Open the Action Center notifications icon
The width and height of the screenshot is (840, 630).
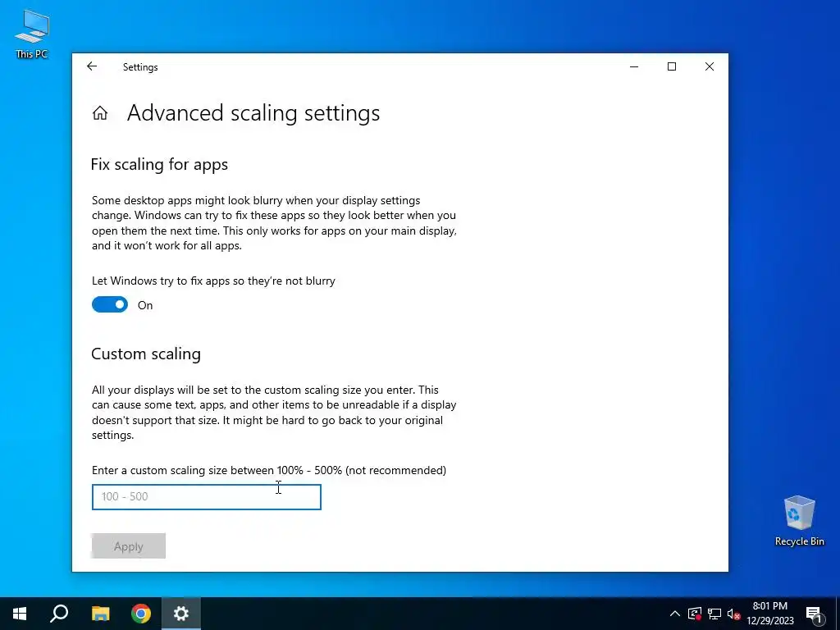(x=815, y=614)
